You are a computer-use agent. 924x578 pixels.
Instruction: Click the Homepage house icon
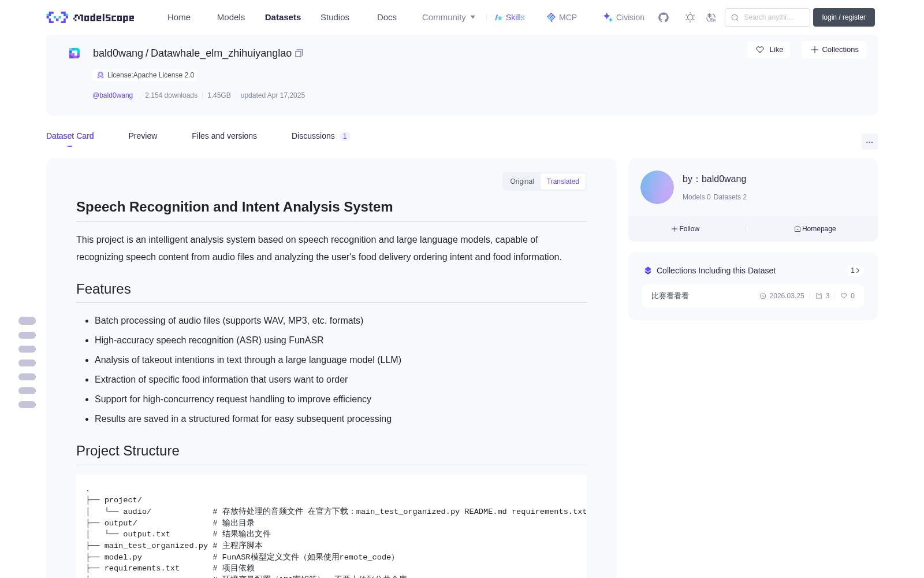point(798,229)
